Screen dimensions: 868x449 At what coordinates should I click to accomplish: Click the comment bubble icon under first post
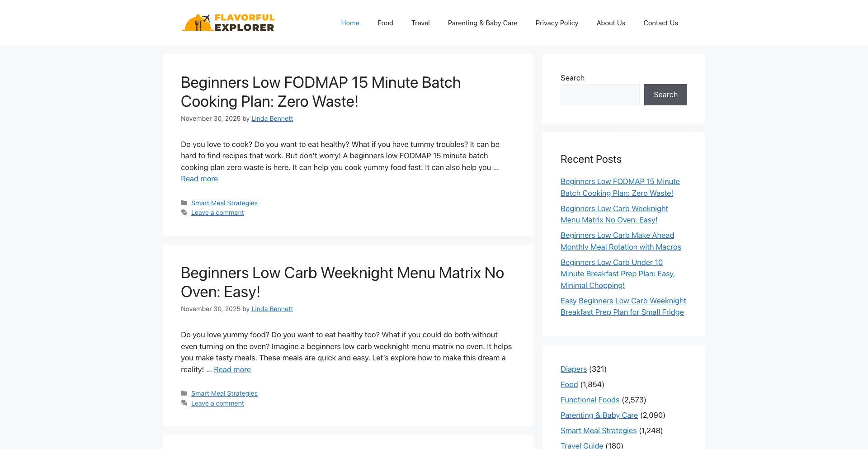click(x=184, y=213)
